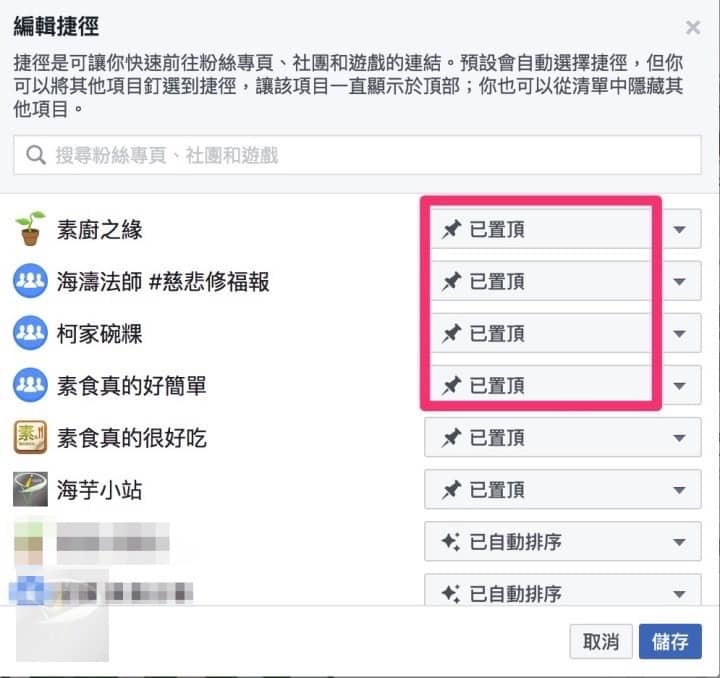This screenshot has width=720, height=678.
Task: Click the 素食真的好簡單 group icon
Action: click(x=30, y=385)
